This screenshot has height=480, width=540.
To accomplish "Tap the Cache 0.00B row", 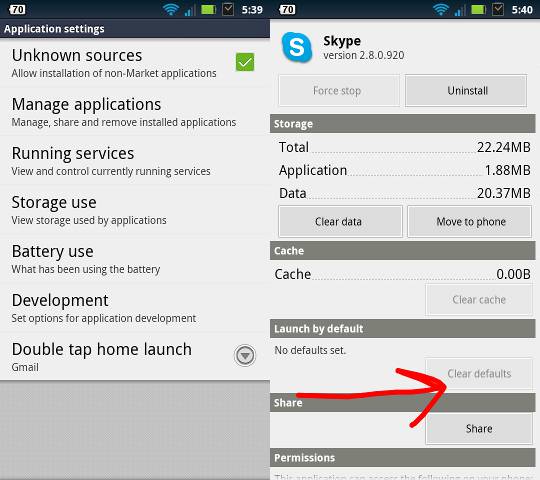I will point(402,274).
